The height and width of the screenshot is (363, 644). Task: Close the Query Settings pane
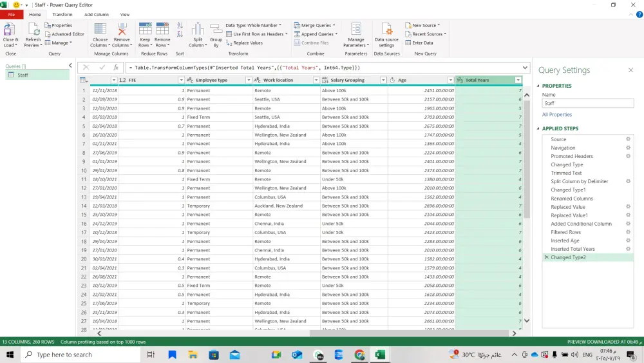tap(631, 70)
